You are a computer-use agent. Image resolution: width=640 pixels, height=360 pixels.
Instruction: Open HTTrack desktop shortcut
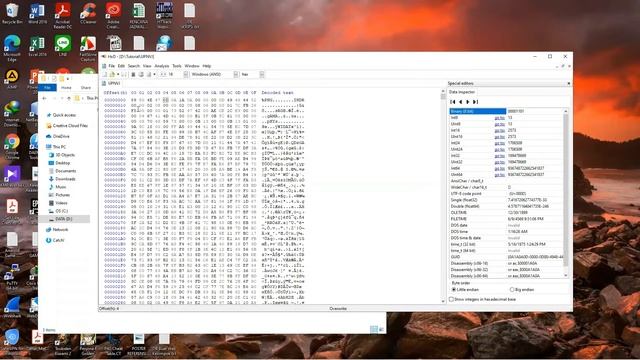[164, 16]
